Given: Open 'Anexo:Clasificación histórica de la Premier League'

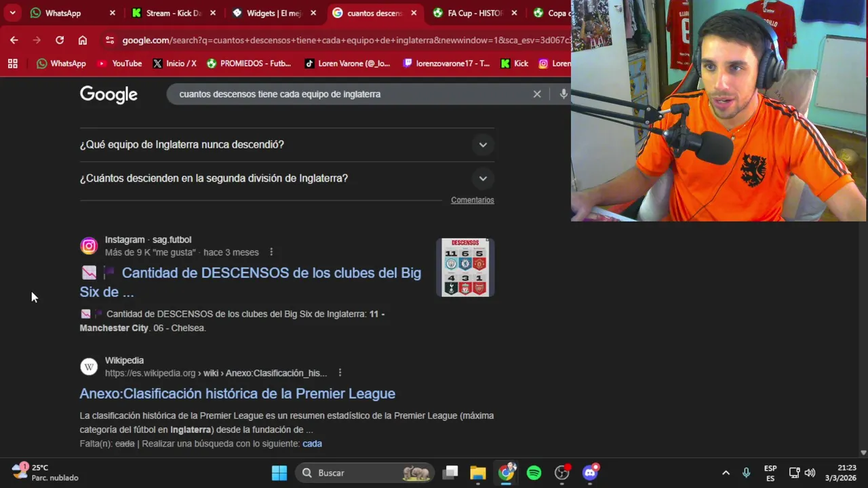Looking at the screenshot, I should [x=237, y=393].
